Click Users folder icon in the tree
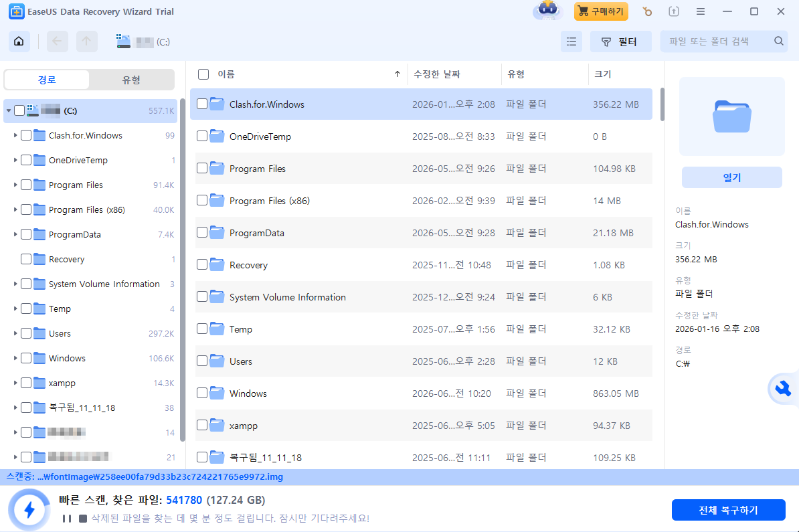This screenshot has width=799, height=532. (x=39, y=333)
